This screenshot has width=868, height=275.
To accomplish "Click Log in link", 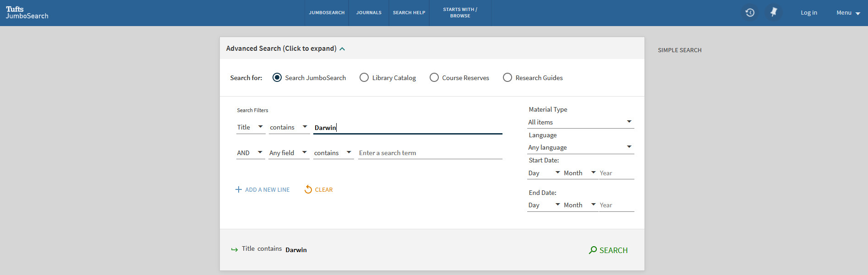I will [809, 13].
